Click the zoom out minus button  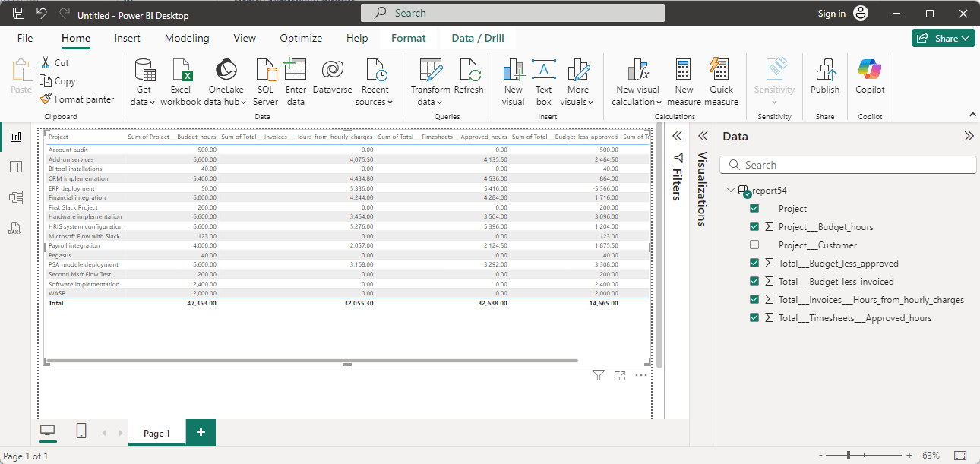(x=822, y=456)
